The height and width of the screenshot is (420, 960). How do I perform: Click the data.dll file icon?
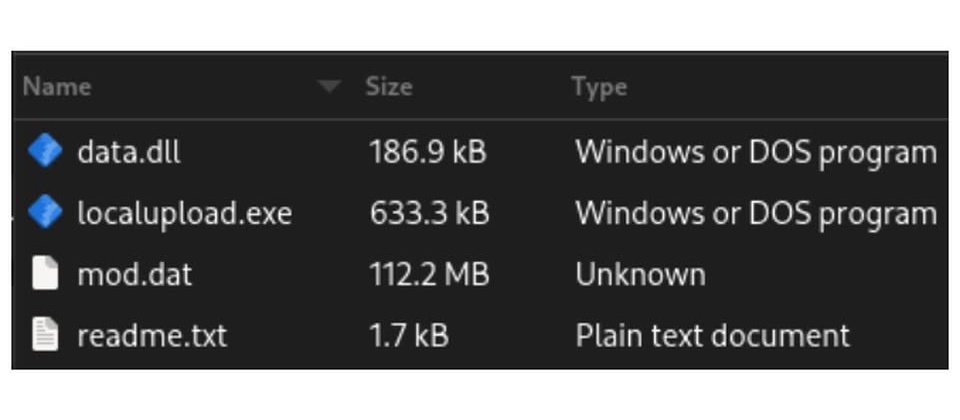(x=45, y=151)
